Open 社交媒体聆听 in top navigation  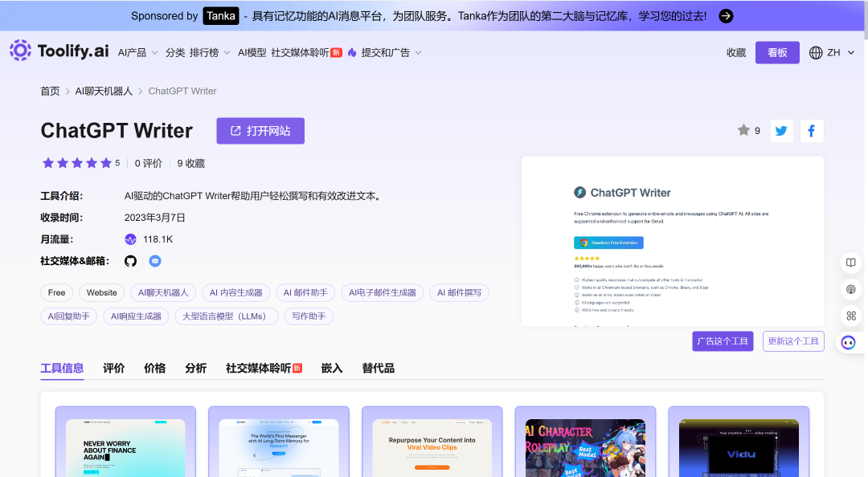306,52
